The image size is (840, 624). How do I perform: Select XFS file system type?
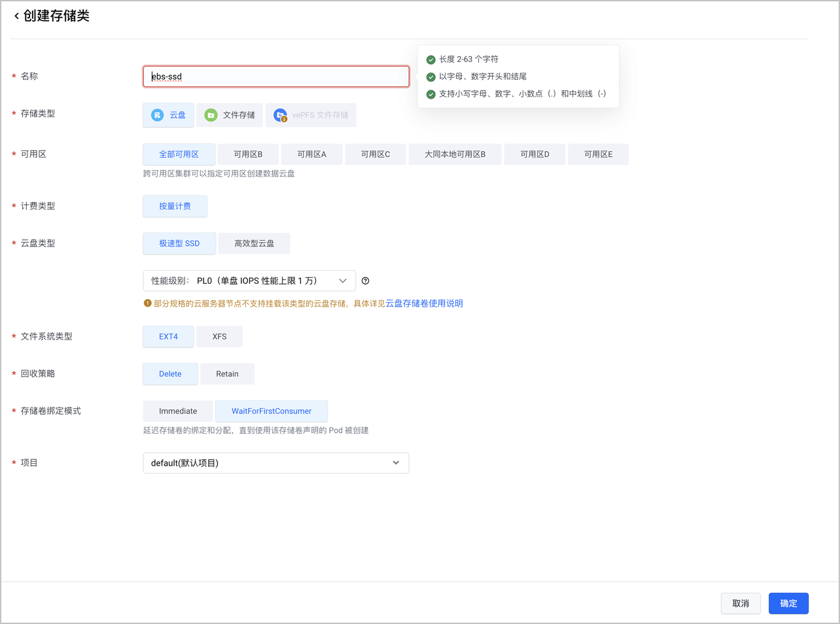220,337
